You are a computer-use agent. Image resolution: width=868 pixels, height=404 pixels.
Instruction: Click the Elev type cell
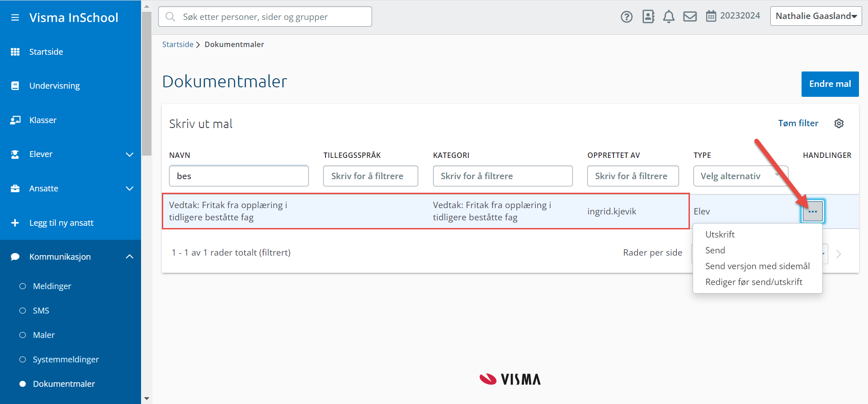702,211
